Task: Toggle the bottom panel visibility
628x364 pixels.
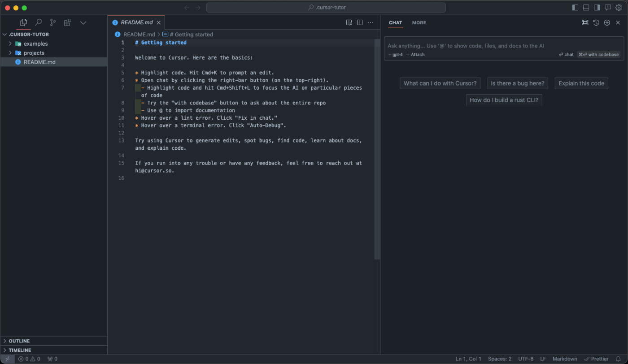Action: 586,8
